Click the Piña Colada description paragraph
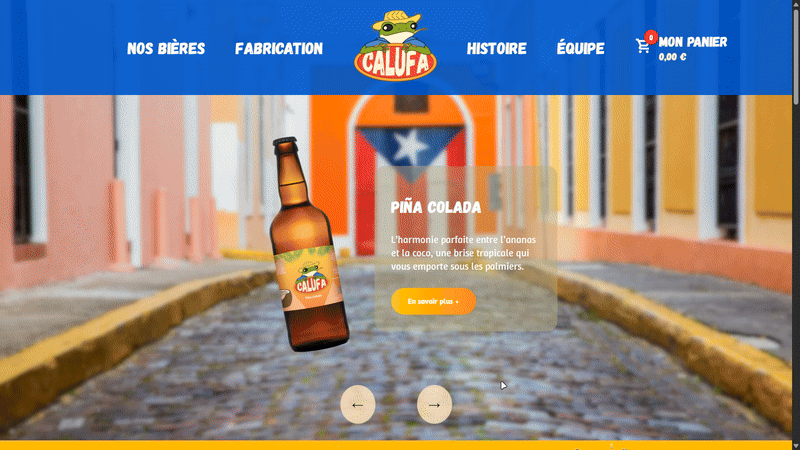 pyautogui.click(x=463, y=253)
